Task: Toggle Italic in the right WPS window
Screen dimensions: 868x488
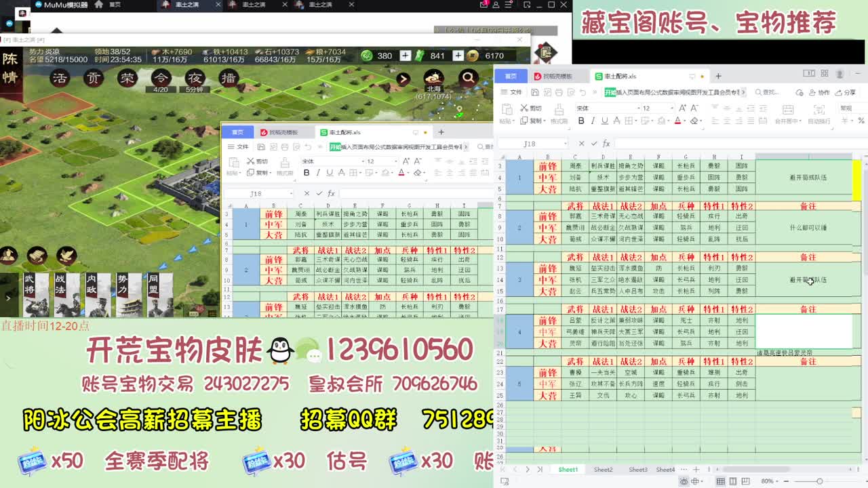Action: [x=593, y=121]
